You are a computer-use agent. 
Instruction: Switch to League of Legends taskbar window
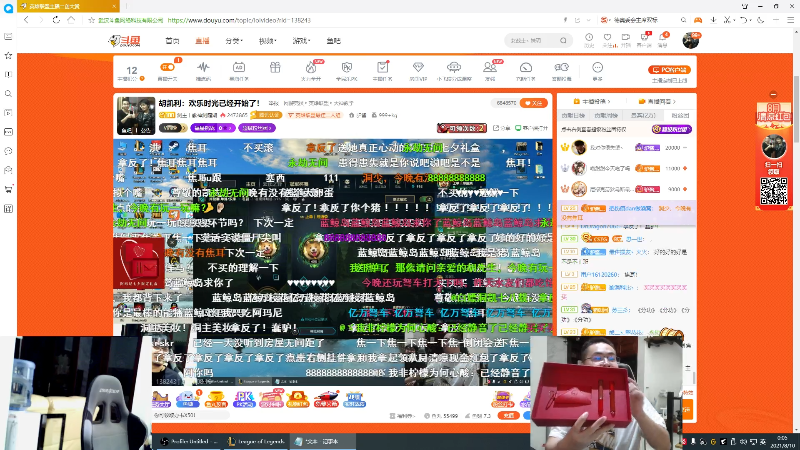[256, 441]
